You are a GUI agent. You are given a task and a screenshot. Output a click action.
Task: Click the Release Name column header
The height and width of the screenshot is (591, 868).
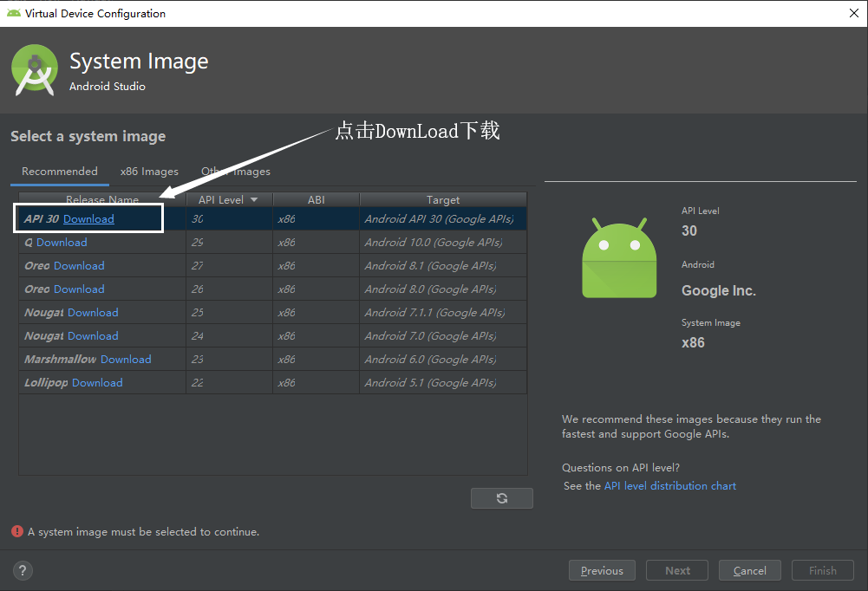coord(102,200)
